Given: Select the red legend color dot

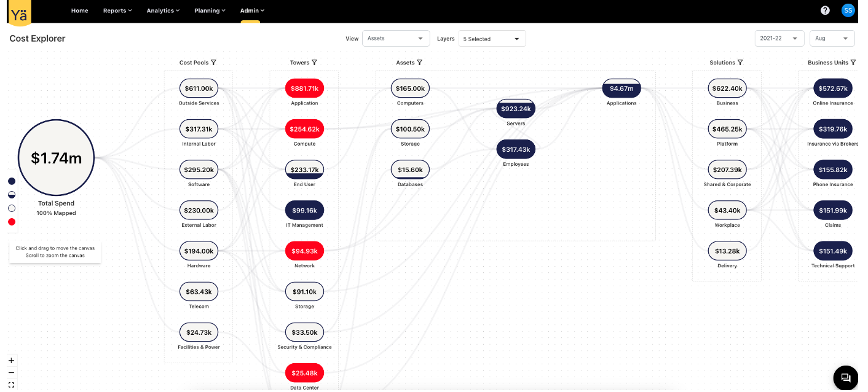Looking at the screenshot, I should tap(12, 222).
